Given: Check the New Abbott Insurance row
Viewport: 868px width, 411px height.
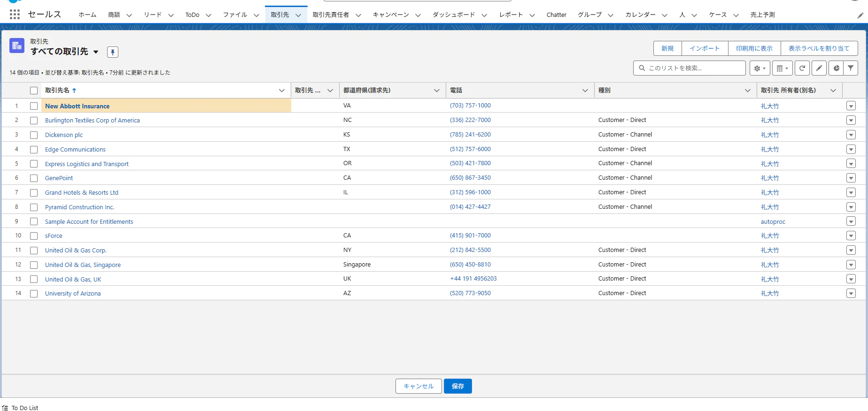Looking at the screenshot, I should 34,106.
